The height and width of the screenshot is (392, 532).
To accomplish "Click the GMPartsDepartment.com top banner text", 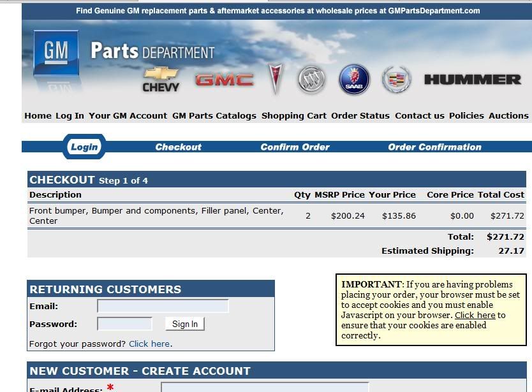I will click(278, 10).
